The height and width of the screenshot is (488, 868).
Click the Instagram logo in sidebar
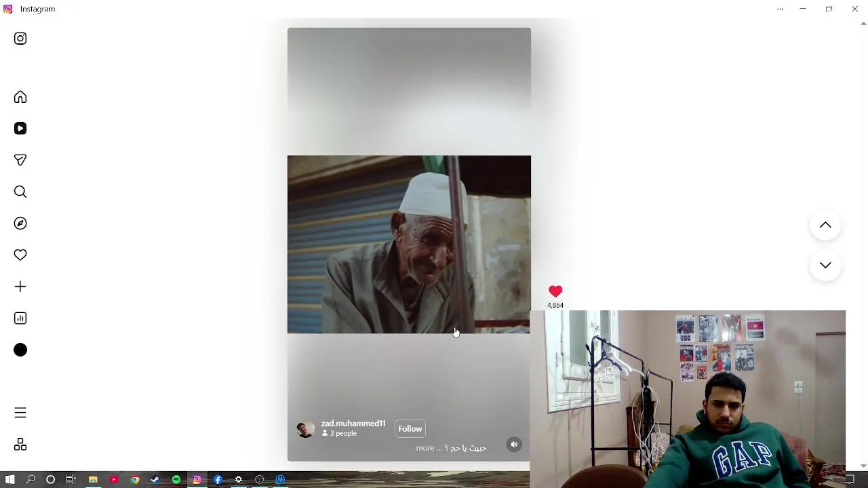(x=20, y=39)
